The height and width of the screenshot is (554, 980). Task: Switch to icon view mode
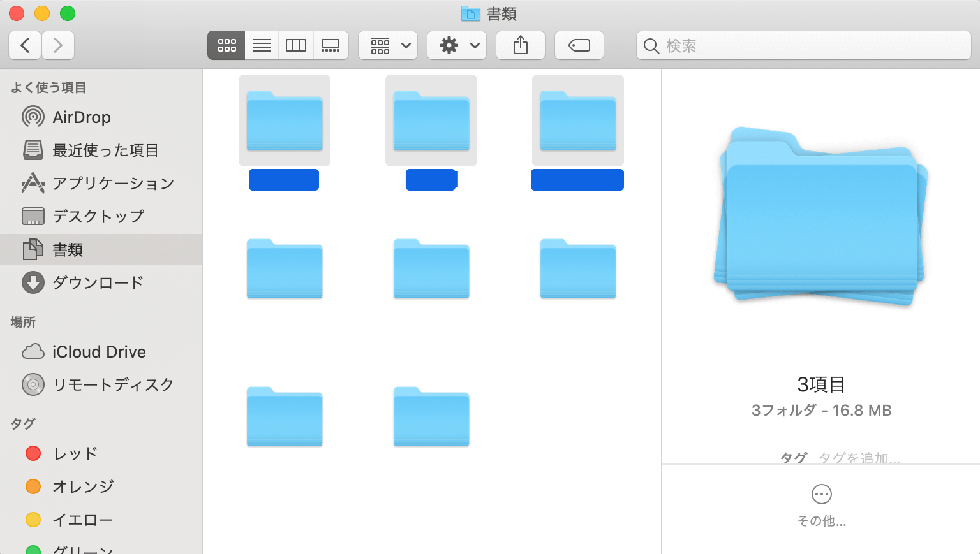(x=226, y=45)
